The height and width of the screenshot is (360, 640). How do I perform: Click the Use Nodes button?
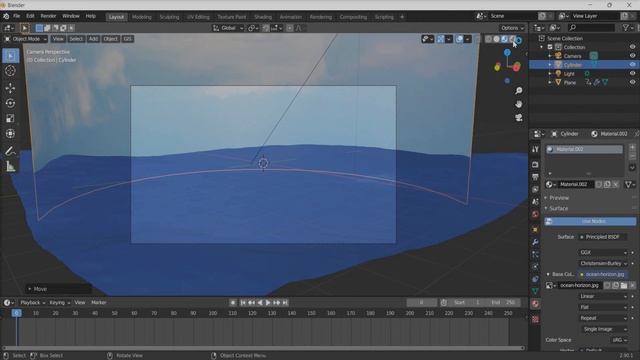(590, 221)
